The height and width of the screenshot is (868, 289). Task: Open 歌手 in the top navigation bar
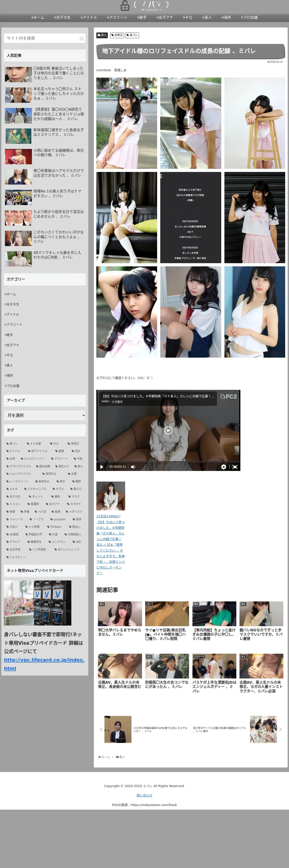coord(142,18)
